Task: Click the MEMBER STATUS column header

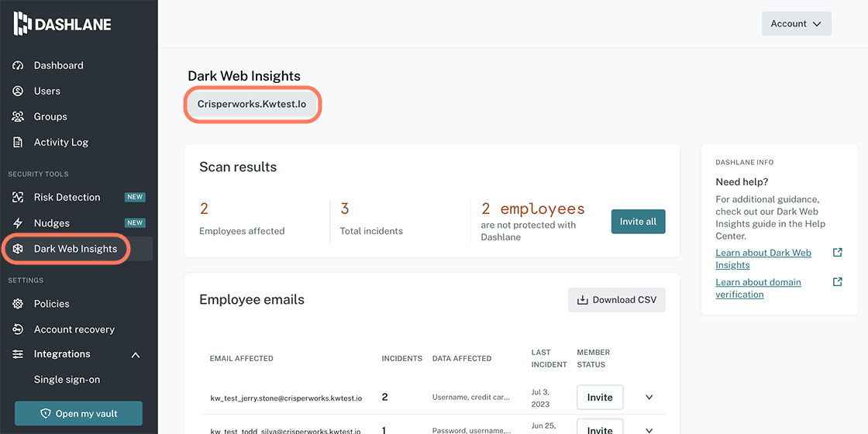Action: pyautogui.click(x=594, y=358)
